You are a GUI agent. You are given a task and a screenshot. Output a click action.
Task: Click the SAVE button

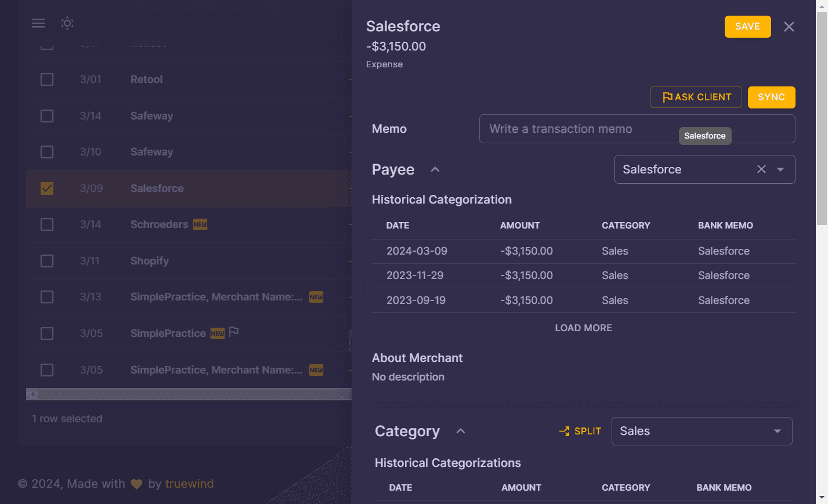pos(747,26)
